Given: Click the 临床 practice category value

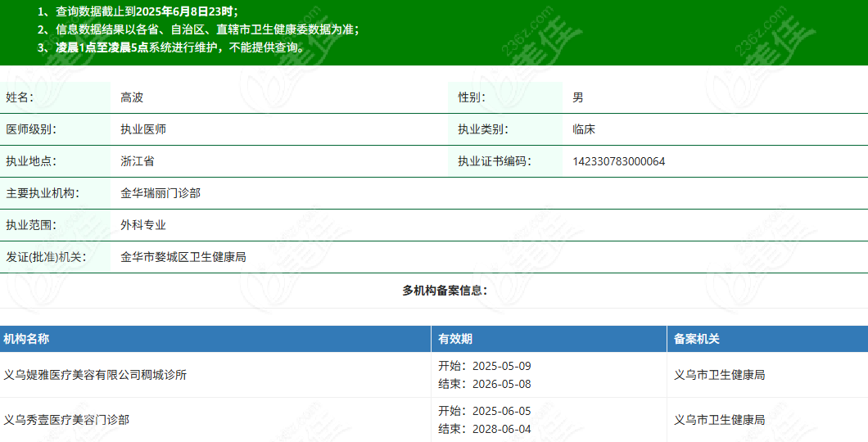Looking at the screenshot, I should 584,129.
